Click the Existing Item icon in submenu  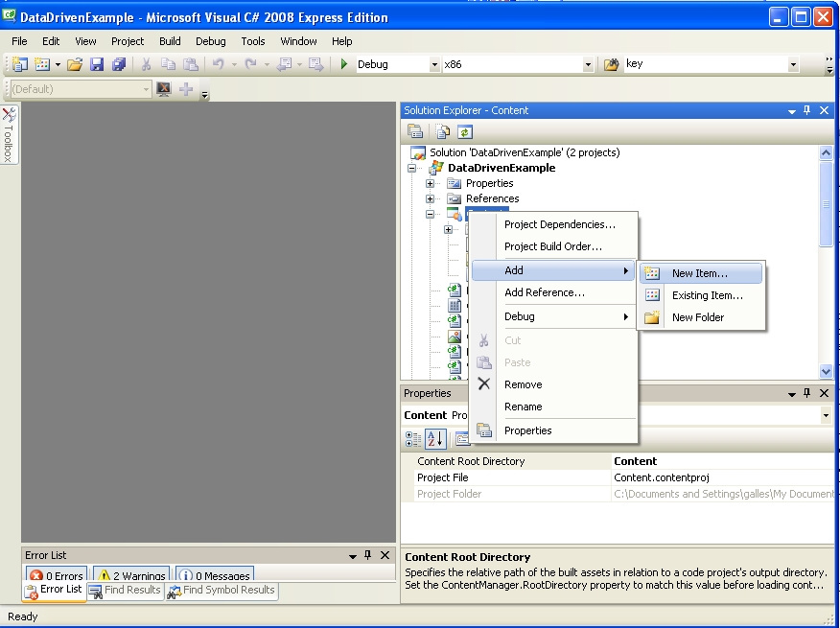[652, 295]
